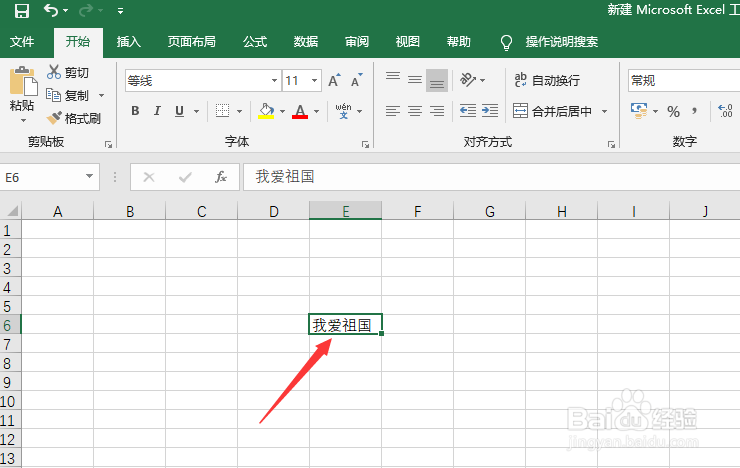
Task: Open the 对齐方式 dialog launcher
Action: click(x=612, y=145)
